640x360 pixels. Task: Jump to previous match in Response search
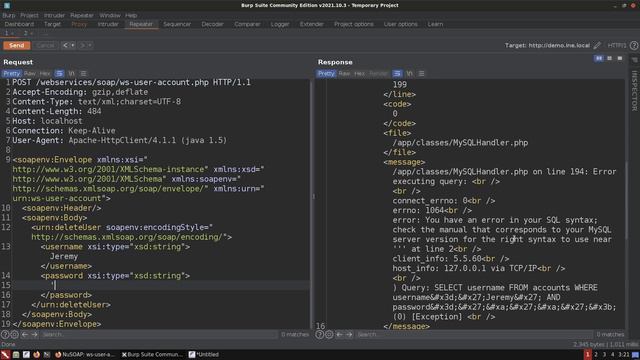[340, 335]
